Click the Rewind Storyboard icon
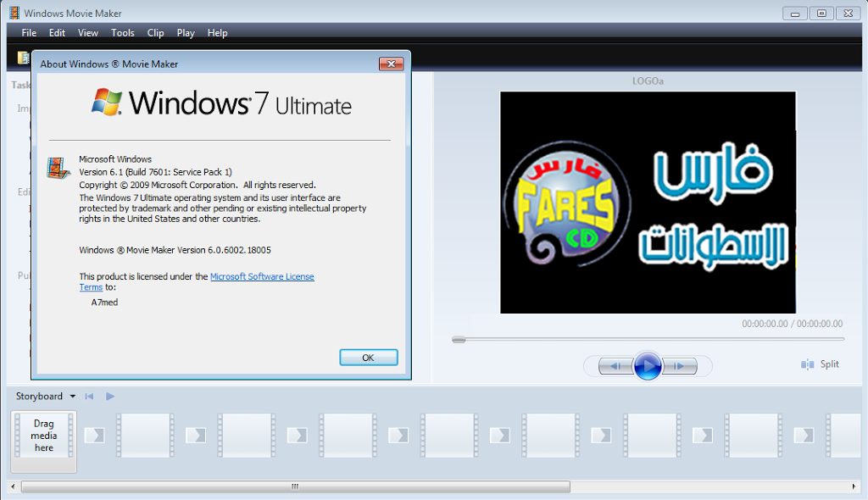868x500 pixels. point(89,397)
